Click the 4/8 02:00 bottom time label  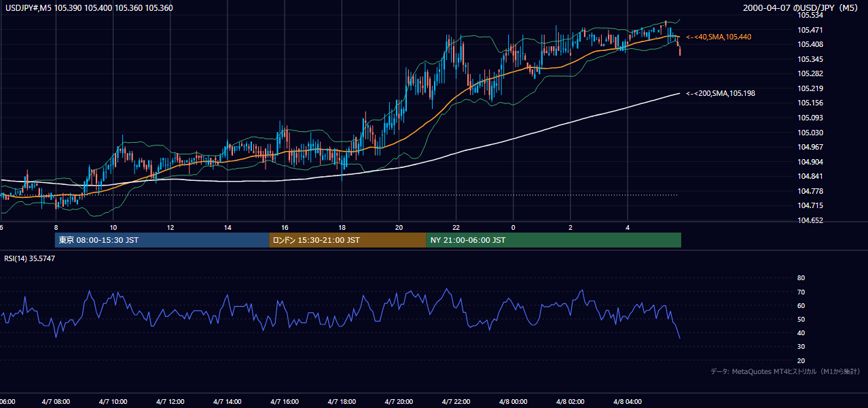click(x=571, y=402)
